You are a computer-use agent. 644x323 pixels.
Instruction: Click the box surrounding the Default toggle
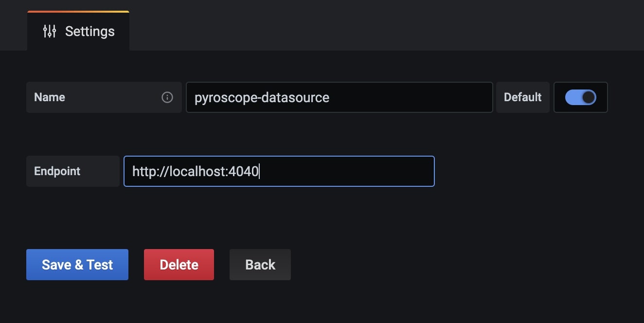(581, 97)
